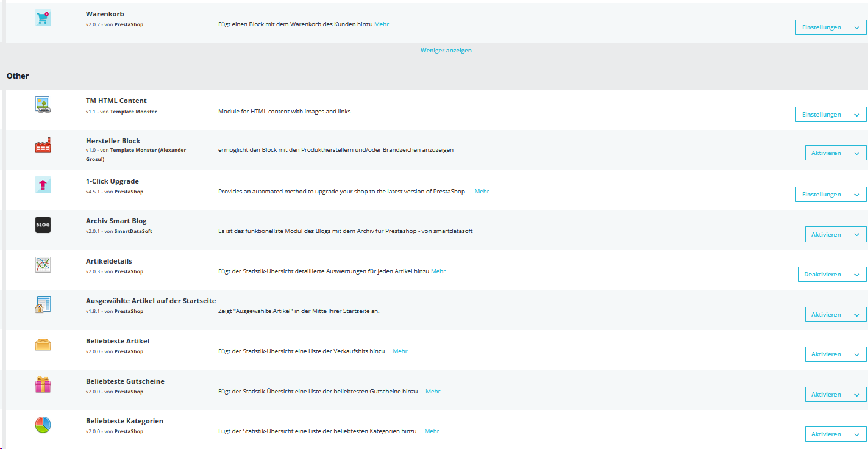868x449 pixels.
Task: Click the Hersteller Block factory icon
Action: (43, 145)
